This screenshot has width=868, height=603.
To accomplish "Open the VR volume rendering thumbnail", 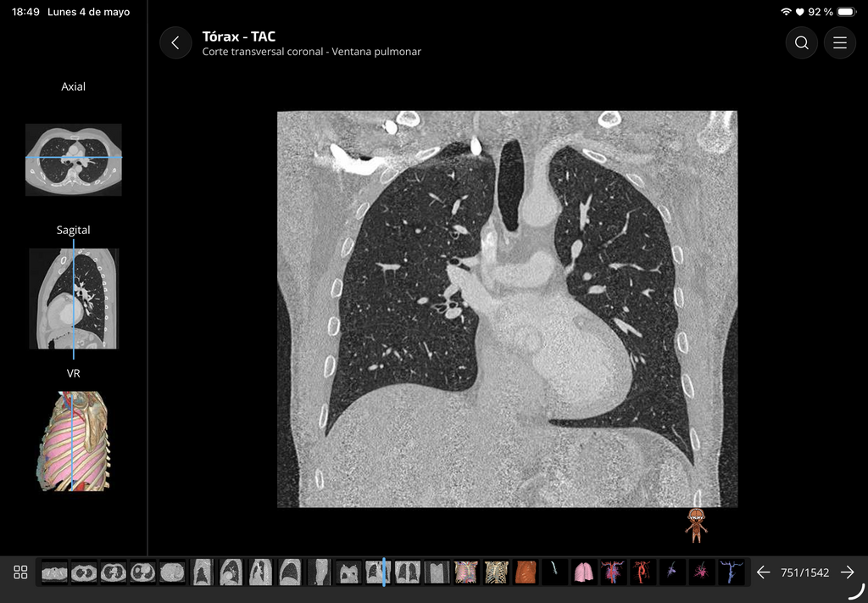I will pos(74,441).
